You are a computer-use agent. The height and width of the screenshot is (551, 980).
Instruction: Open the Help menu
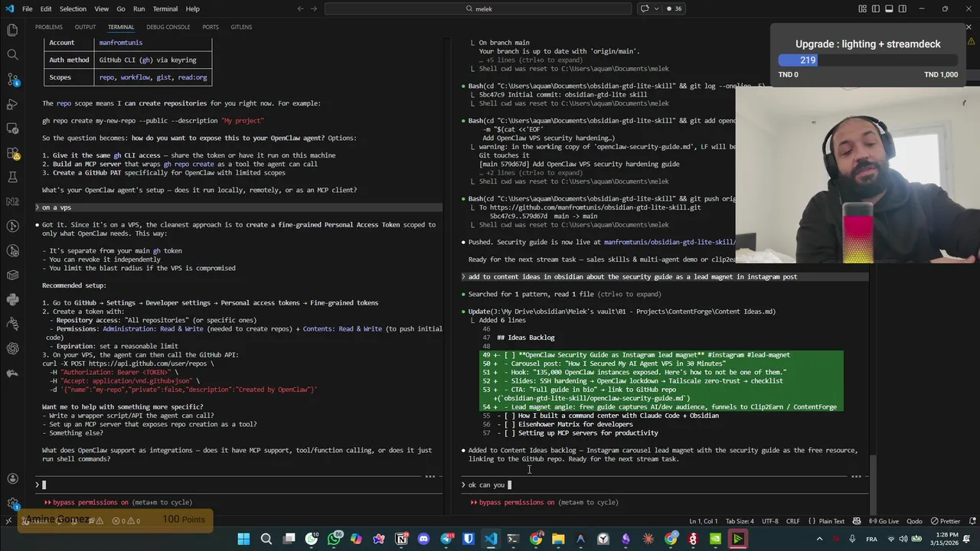tap(192, 8)
